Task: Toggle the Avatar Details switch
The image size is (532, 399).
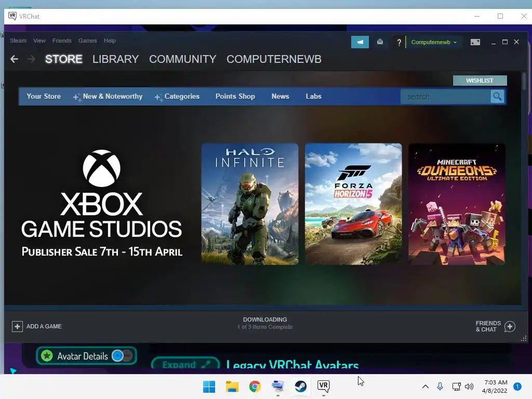Action: point(122,356)
